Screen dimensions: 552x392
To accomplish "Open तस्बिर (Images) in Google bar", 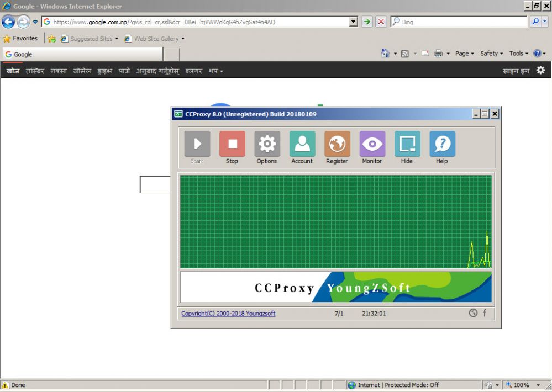I will pyautogui.click(x=35, y=71).
